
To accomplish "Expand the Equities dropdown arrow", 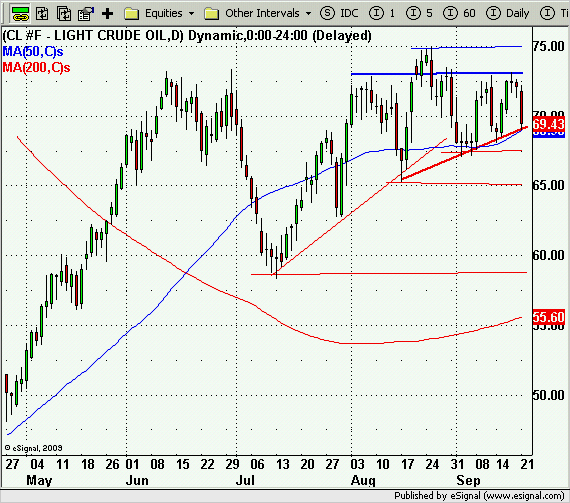I will click(192, 14).
